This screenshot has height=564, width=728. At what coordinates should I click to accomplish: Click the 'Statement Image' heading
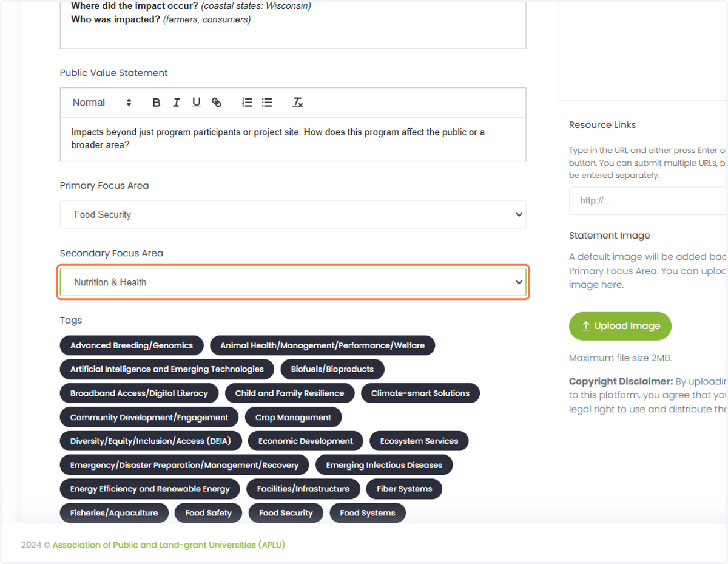click(x=610, y=236)
